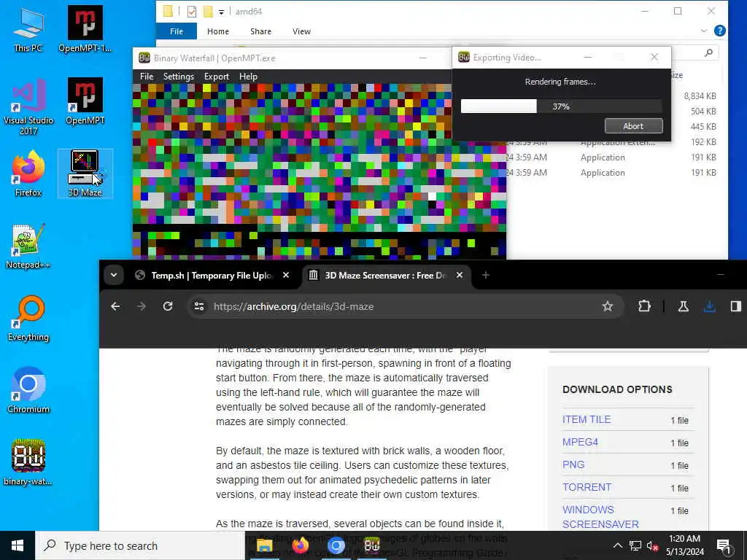747x560 pixels.
Task: Click the 8,834 KB file size entry
Action: coord(700,96)
